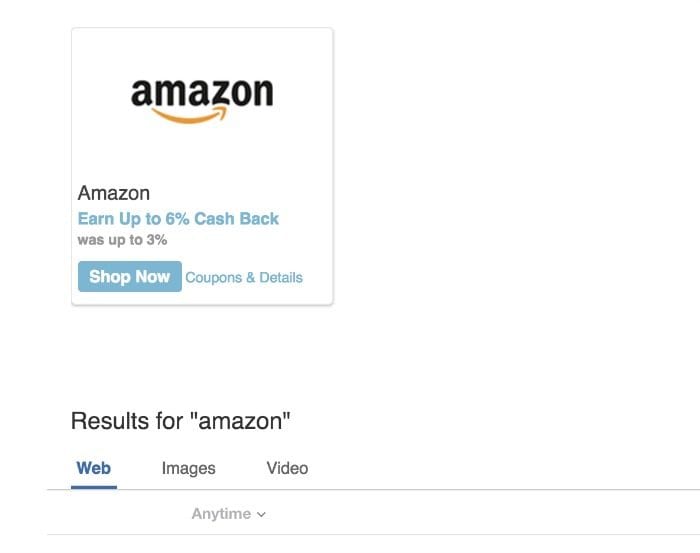The width and height of the screenshot is (700, 553).
Task: Open the Coupons & Details link
Action: coord(244,277)
